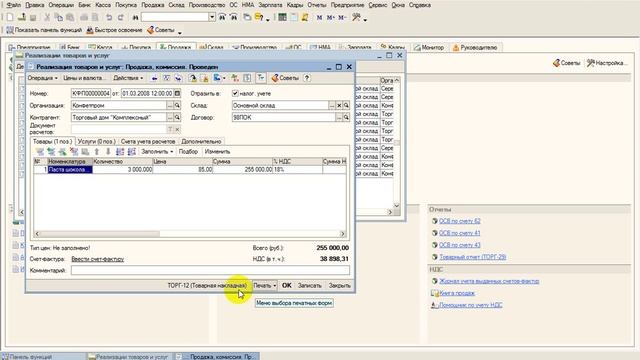Expand the search combo box arrow in main toolbar
The width and height of the screenshot is (640, 360).
tap(212, 17)
